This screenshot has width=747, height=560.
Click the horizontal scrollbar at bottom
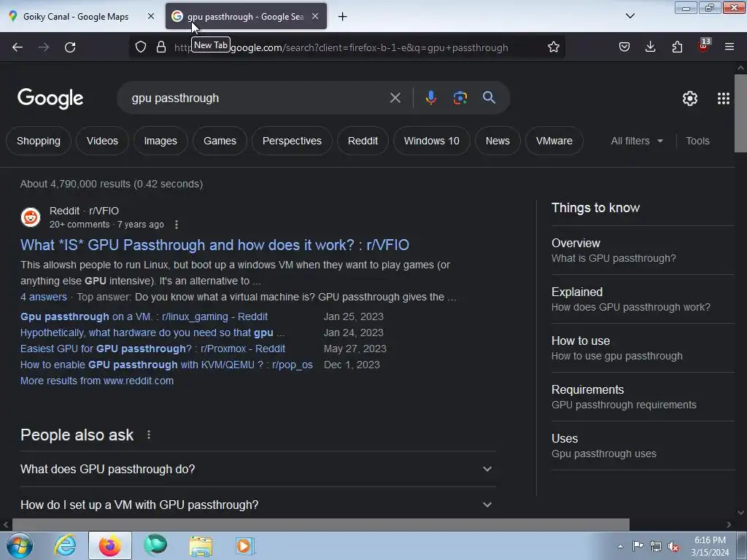coord(321,525)
